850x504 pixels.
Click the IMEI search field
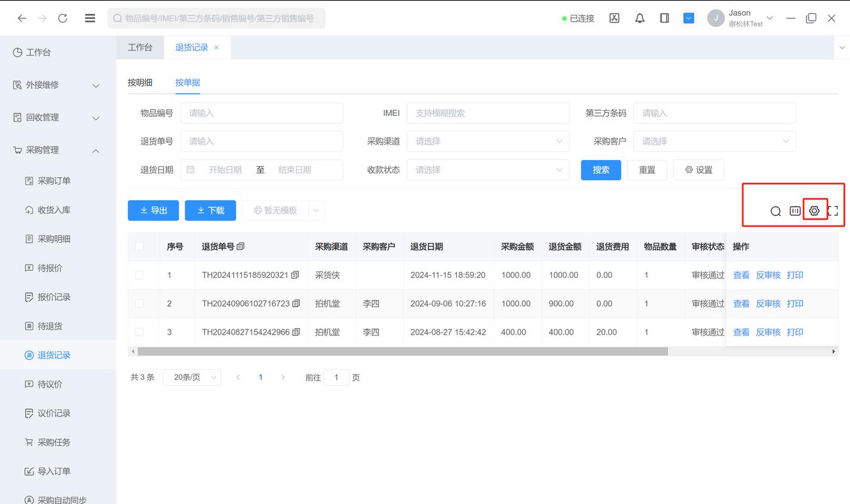488,113
